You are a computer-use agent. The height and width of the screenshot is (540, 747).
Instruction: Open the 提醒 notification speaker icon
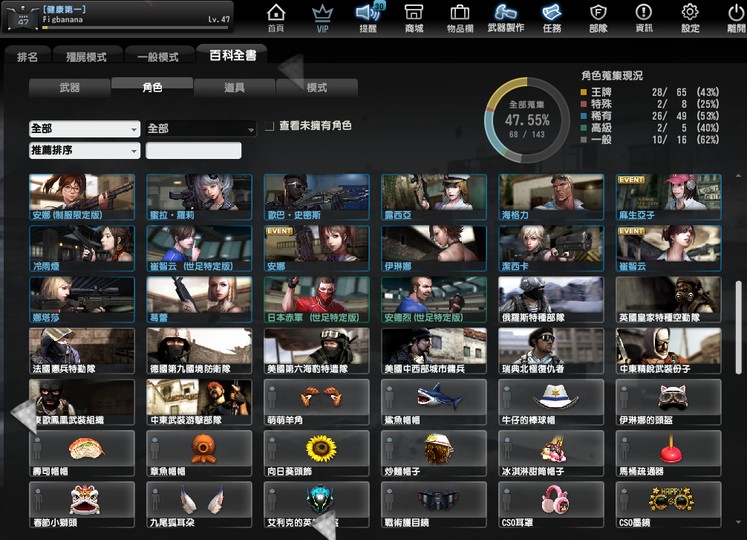[x=369, y=18]
